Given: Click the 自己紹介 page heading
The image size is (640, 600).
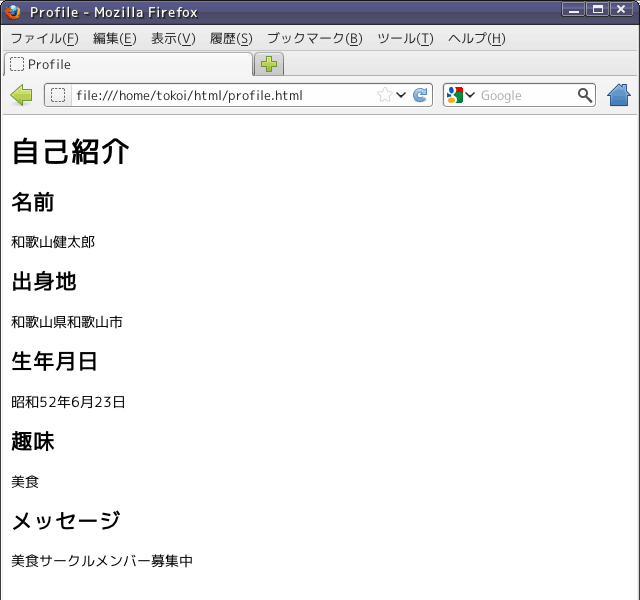Looking at the screenshot, I should 71,151.
